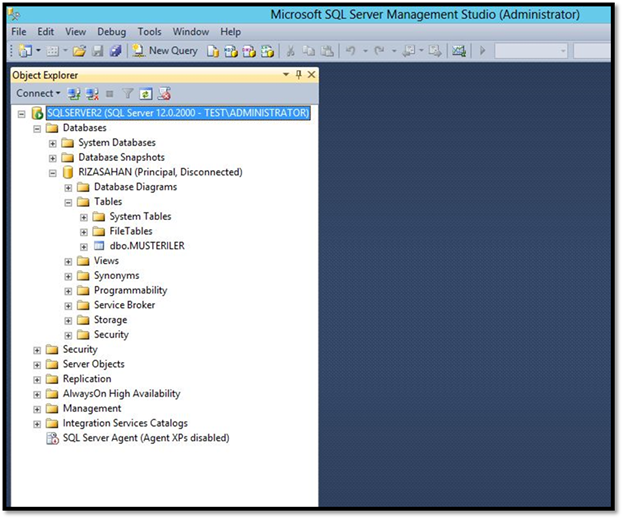The width and height of the screenshot is (623, 519).
Task: Open the Debug menu
Action: click(x=112, y=32)
